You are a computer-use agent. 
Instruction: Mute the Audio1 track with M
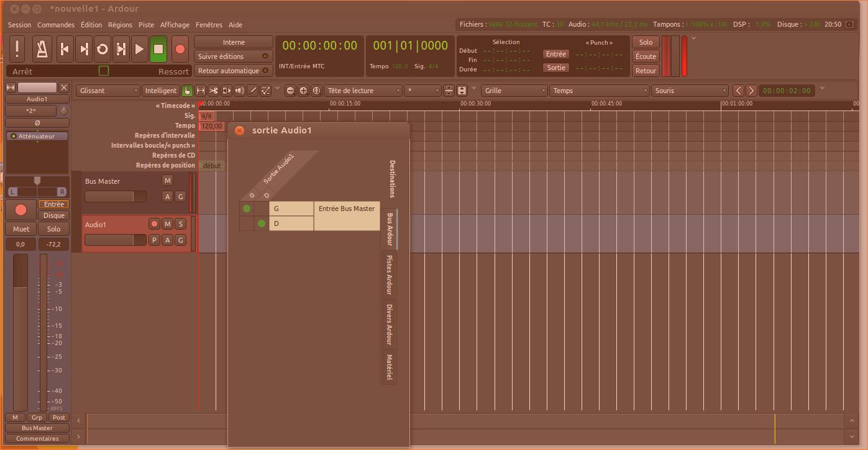167,224
